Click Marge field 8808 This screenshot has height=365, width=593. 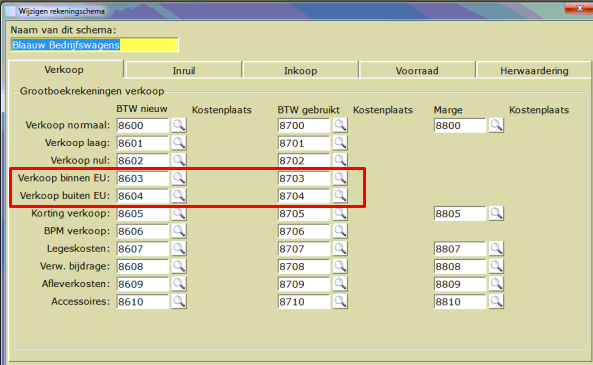pos(460,267)
